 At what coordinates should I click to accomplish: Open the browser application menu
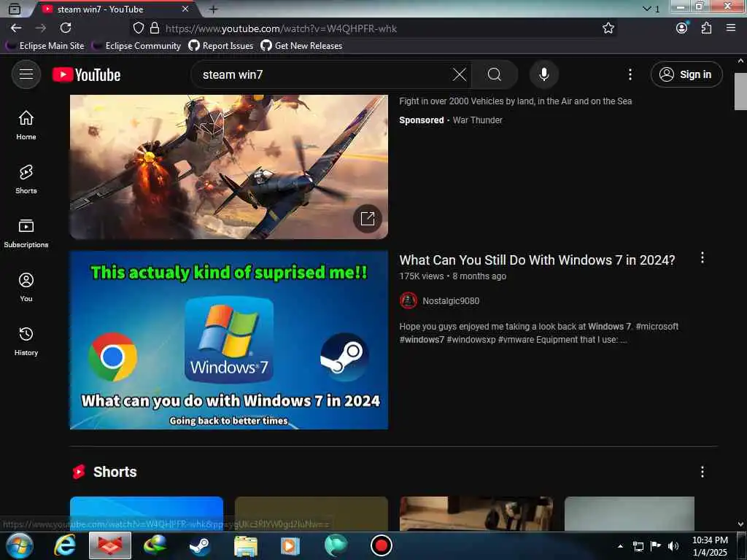[x=731, y=28]
